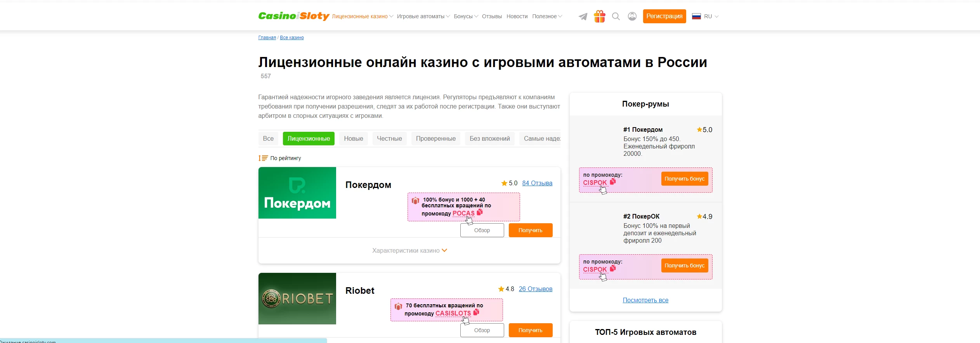Screen dimensions: 980x343
Task: Click the POCAS promo code text
Action: click(x=463, y=213)
